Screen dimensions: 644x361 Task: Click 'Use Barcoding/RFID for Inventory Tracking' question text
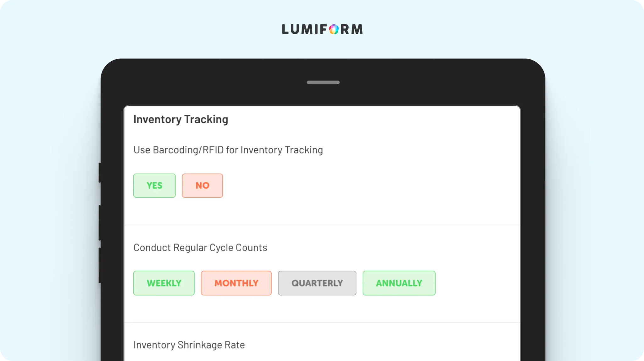click(x=228, y=150)
